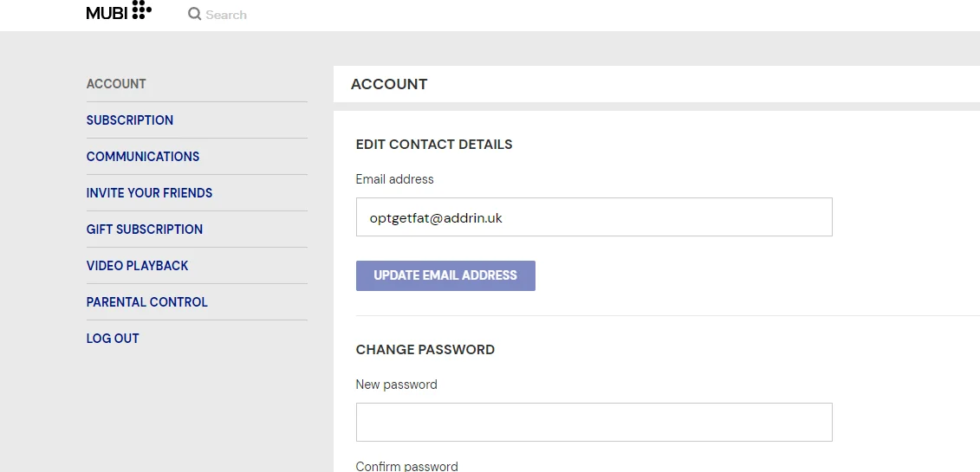Go to Parental Control settings
The height and width of the screenshot is (472, 980).
point(147,301)
